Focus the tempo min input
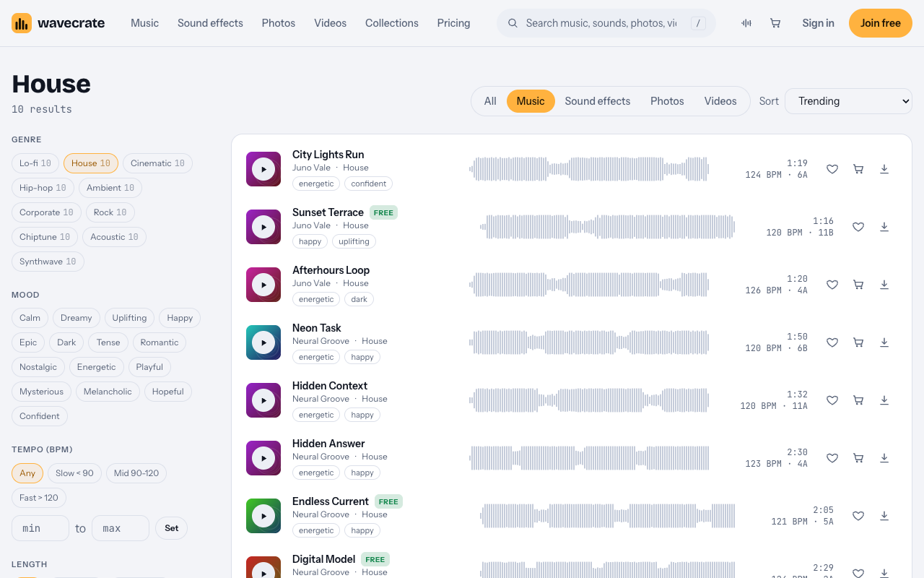 (x=40, y=528)
